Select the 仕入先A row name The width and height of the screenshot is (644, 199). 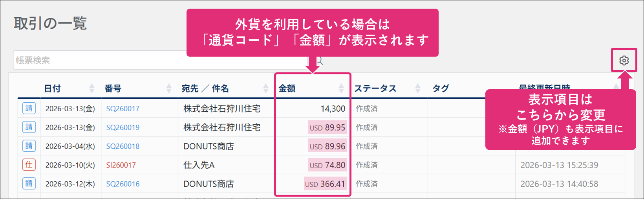point(199,165)
